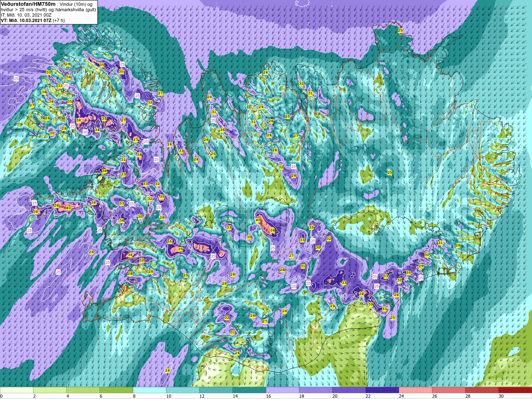Click the '0' tick on the color scale
Image resolution: width=532 pixels, height=399 pixels.
[2, 396]
